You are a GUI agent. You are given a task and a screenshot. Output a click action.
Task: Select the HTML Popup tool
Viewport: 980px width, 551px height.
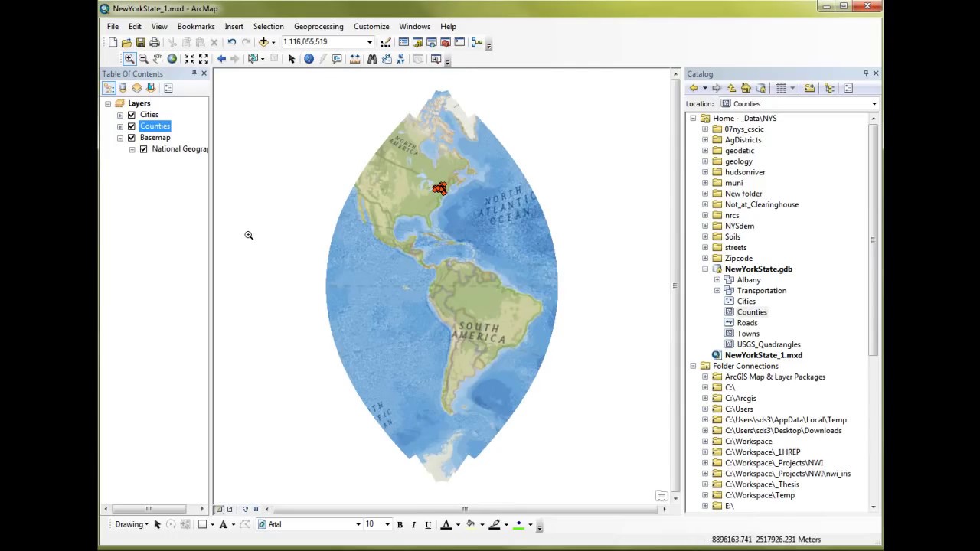point(337,59)
